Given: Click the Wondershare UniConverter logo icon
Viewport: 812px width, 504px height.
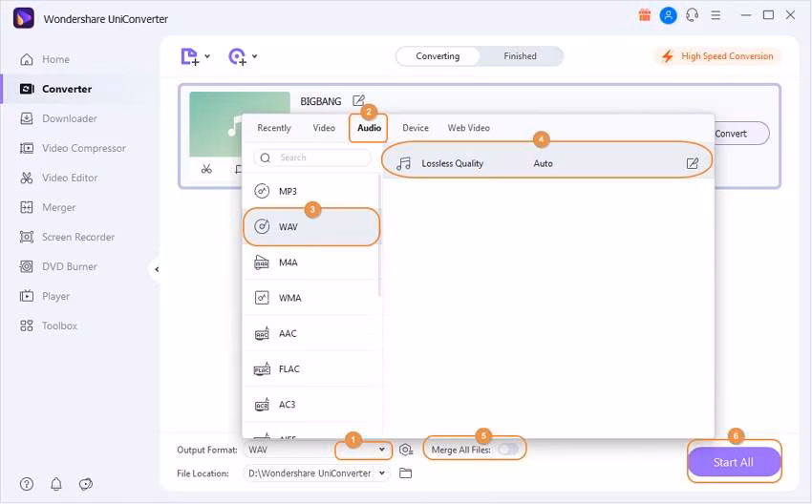Looking at the screenshot, I should [23, 18].
